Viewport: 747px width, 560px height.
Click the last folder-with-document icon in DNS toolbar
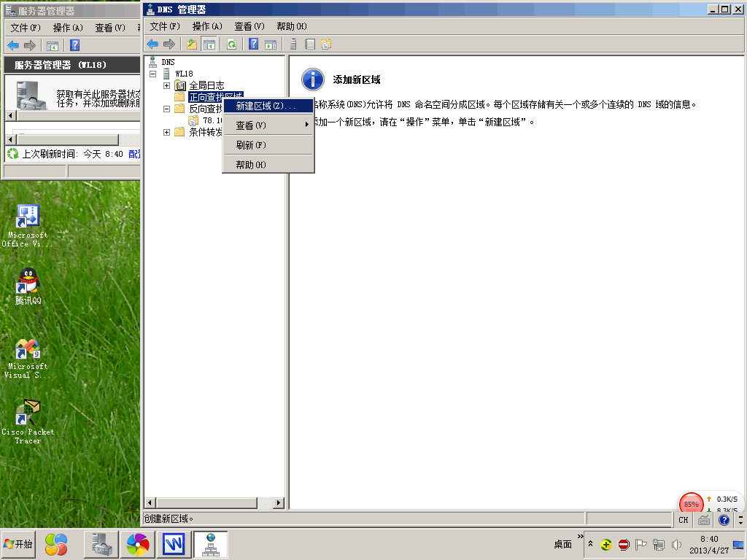tap(326, 44)
